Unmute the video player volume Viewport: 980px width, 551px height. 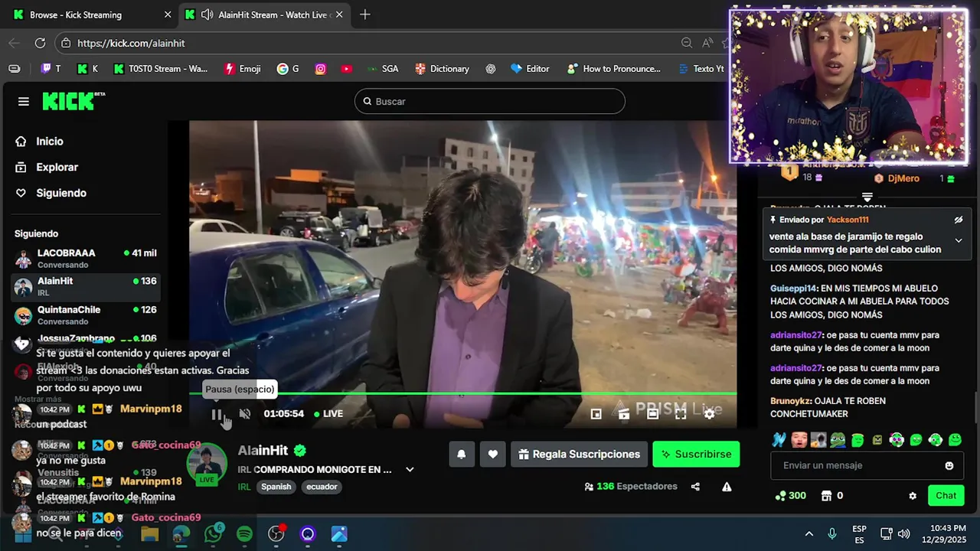coord(245,414)
